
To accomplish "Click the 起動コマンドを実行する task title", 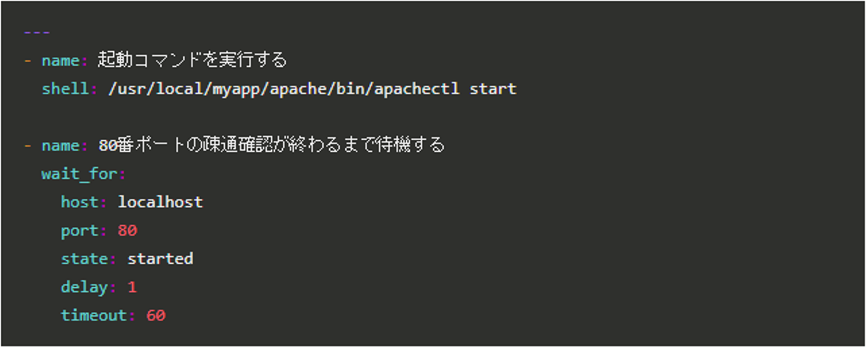I will click(x=192, y=60).
